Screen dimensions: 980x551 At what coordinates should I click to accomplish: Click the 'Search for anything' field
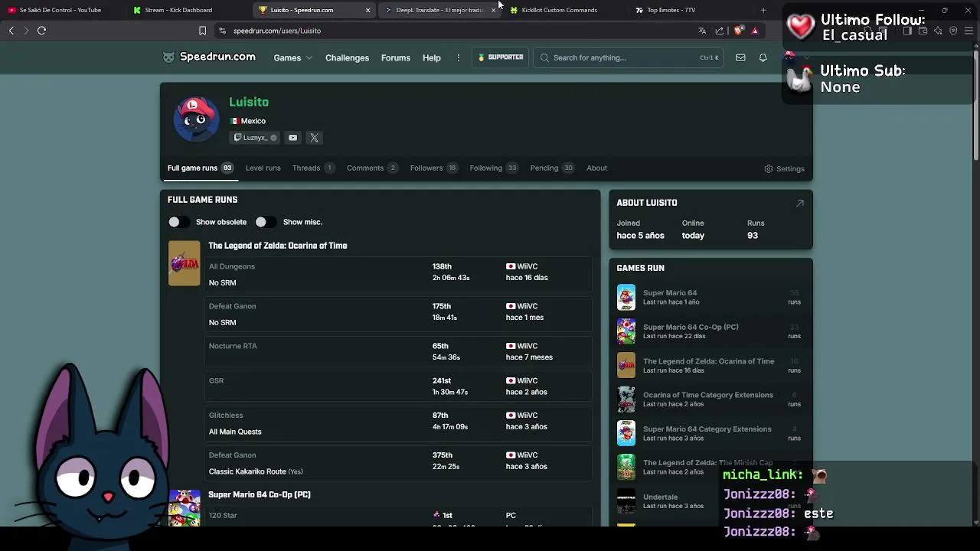[x=629, y=57]
